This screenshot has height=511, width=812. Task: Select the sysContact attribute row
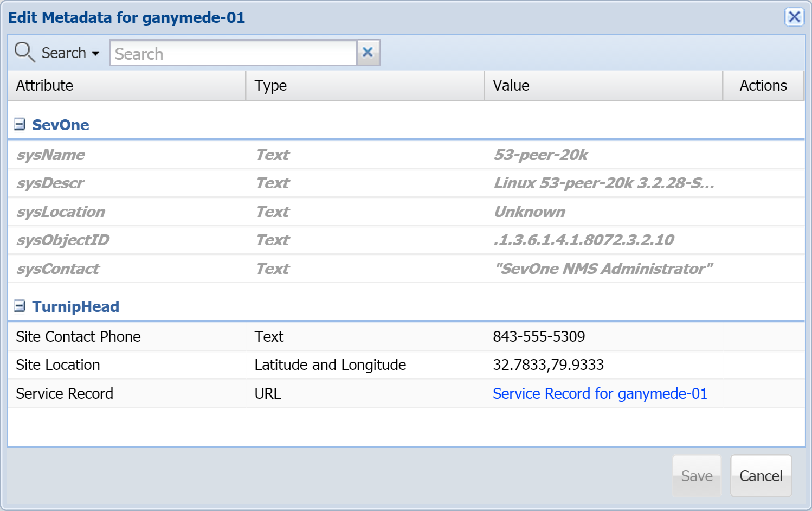(x=406, y=269)
